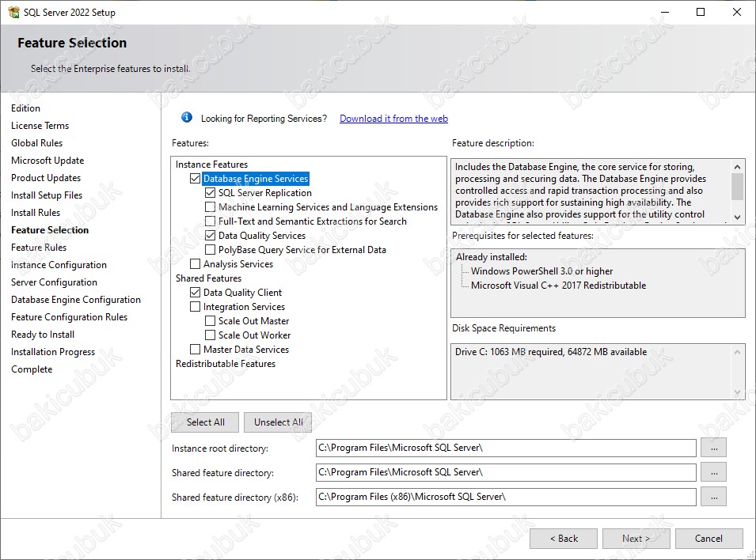Viewport: 756px width, 560px height.
Task: Uncheck Data Quality Client checkbox
Action: point(196,293)
